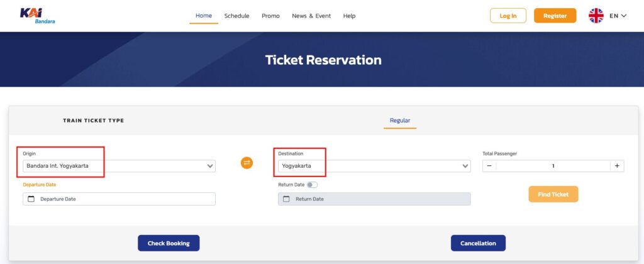This screenshot has width=644, height=264.
Task: Click the Find Ticket button
Action: pyautogui.click(x=553, y=194)
